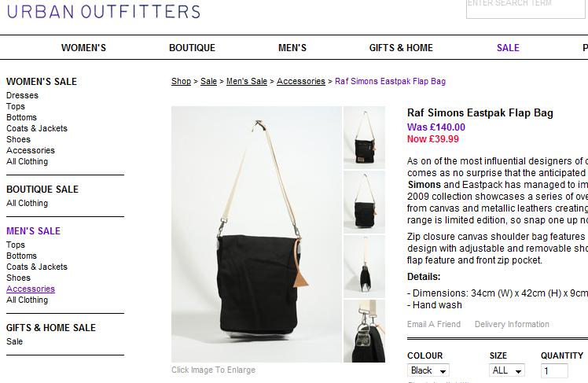Select the first bag thumbnail image
Viewport: 588px width, 383px height.
pos(364,138)
